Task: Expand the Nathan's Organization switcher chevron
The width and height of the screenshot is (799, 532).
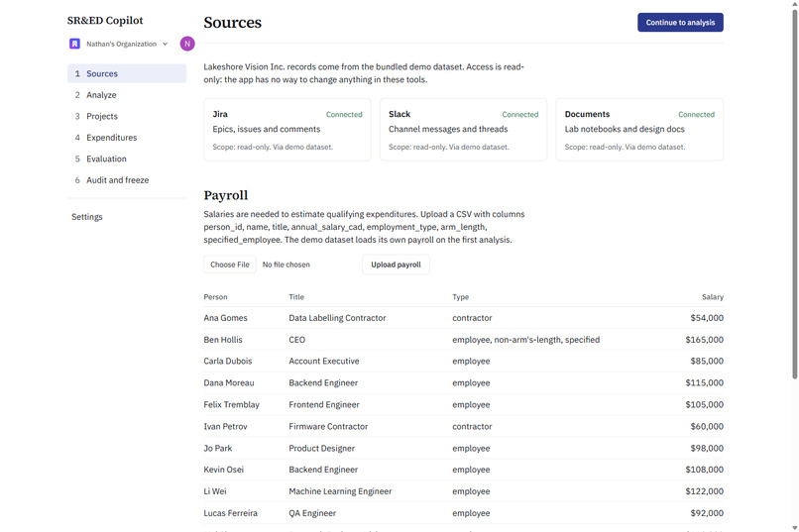Action: point(166,45)
